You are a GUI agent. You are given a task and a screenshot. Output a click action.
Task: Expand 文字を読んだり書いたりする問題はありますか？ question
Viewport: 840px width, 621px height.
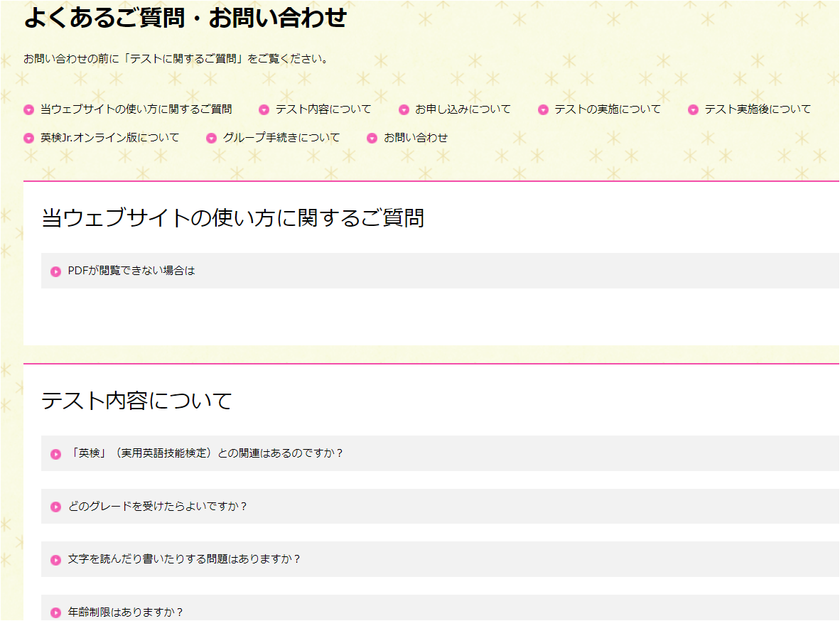point(185,559)
